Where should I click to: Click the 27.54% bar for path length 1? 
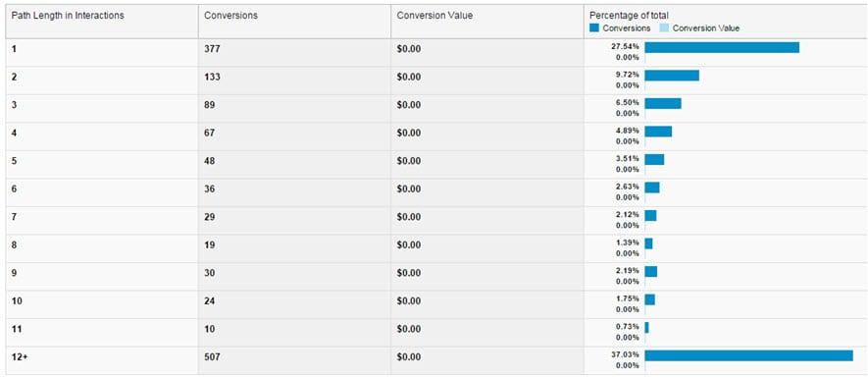click(x=722, y=48)
